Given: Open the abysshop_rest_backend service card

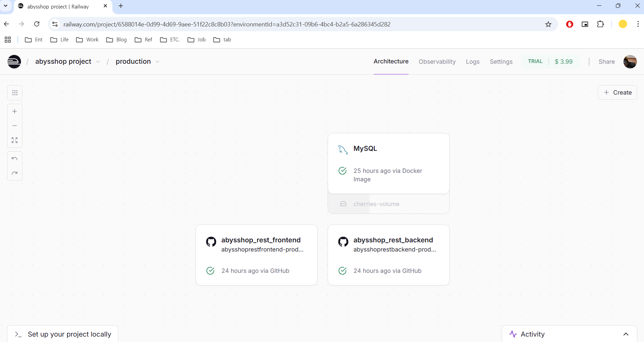Looking at the screenshot, I should pos(389,255).
